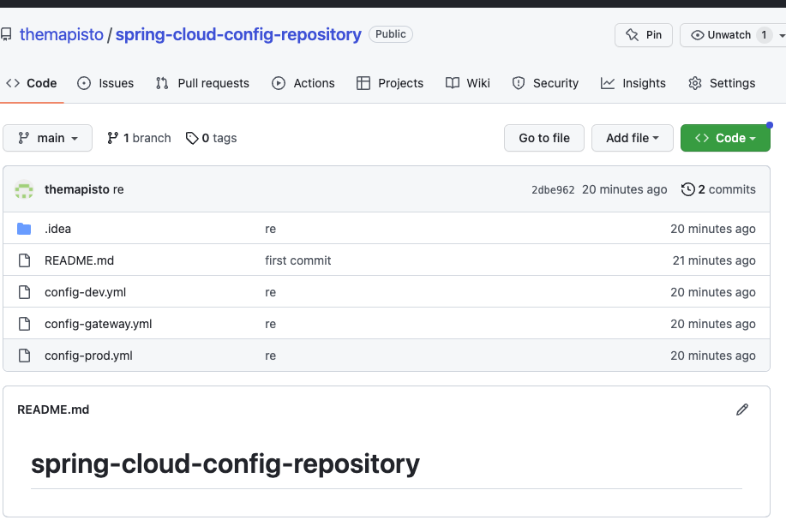Open the Wiki tab

[468, 83]
